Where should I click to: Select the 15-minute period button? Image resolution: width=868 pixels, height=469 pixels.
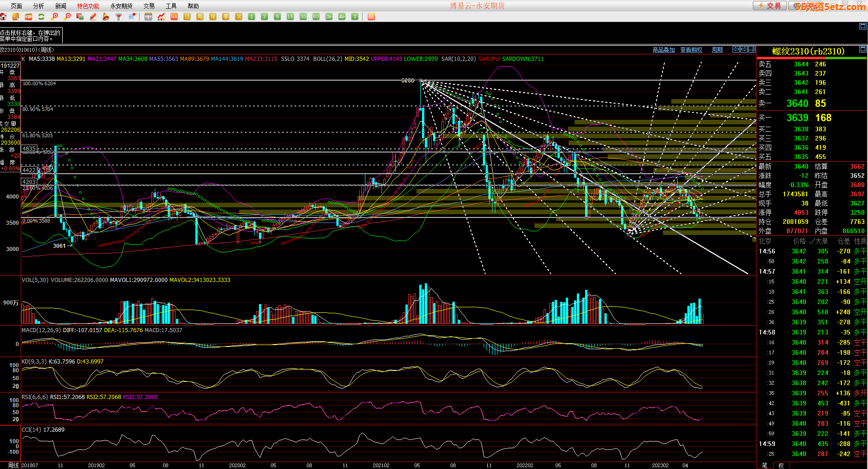[290, 17]
